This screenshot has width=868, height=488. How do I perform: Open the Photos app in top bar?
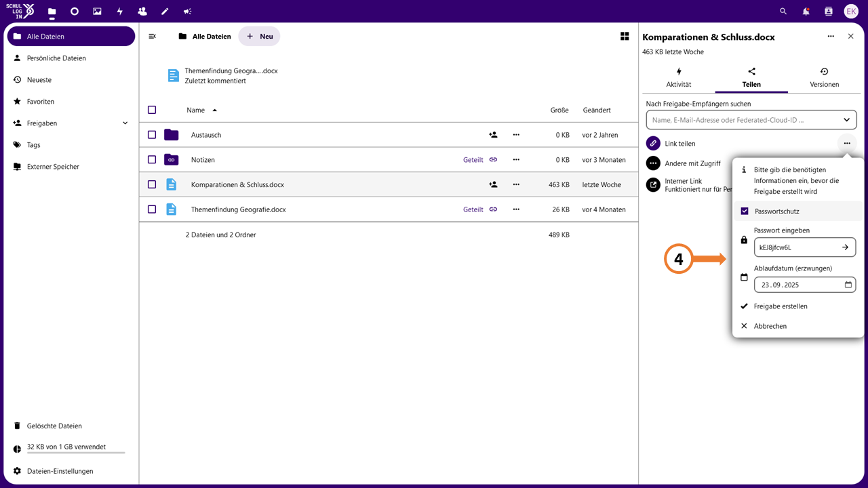pos(97,12)
